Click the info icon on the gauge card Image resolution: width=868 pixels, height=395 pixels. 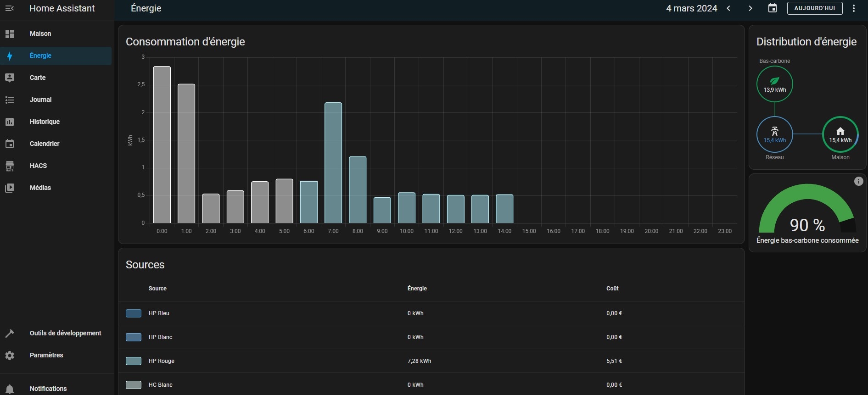[x=858, y=181]
